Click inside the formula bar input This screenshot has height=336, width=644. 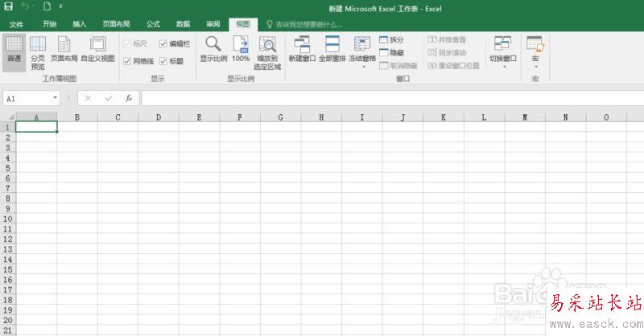click(393, 98)
